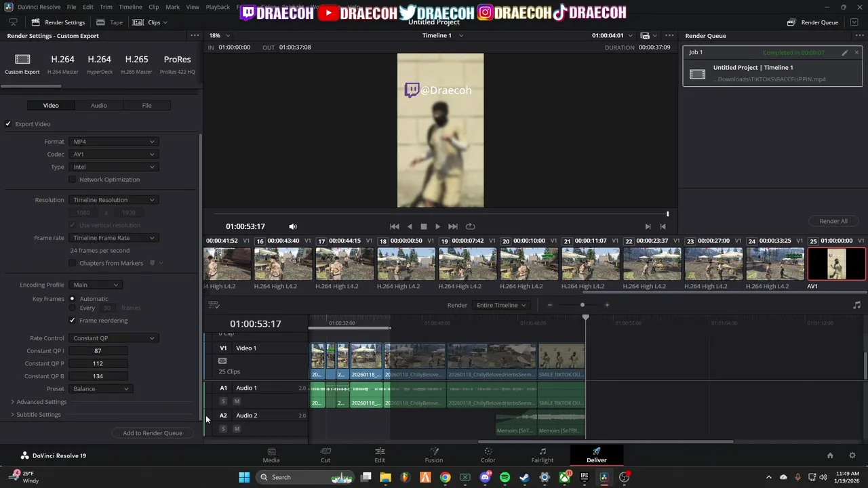Open the Cut page

click(x=325, y=455)
